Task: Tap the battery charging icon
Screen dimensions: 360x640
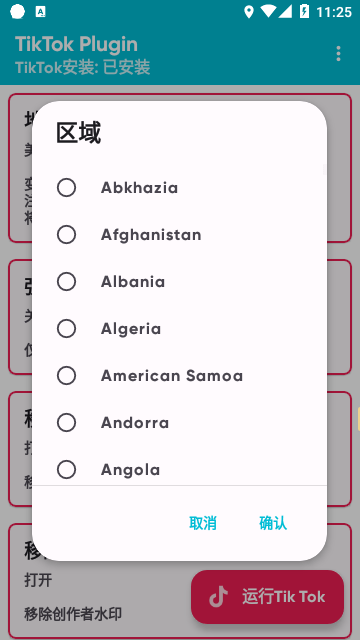Action: click(304, 11)
